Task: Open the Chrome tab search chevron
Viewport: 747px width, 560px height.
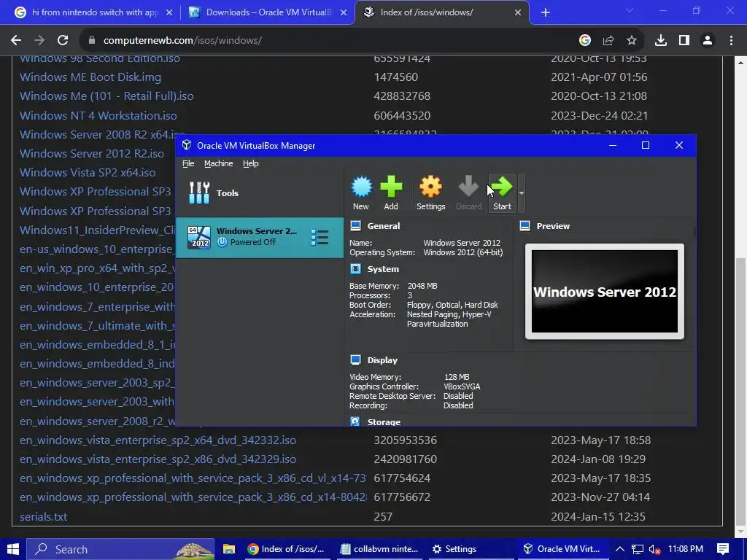Action: click(x=630, y=10)
